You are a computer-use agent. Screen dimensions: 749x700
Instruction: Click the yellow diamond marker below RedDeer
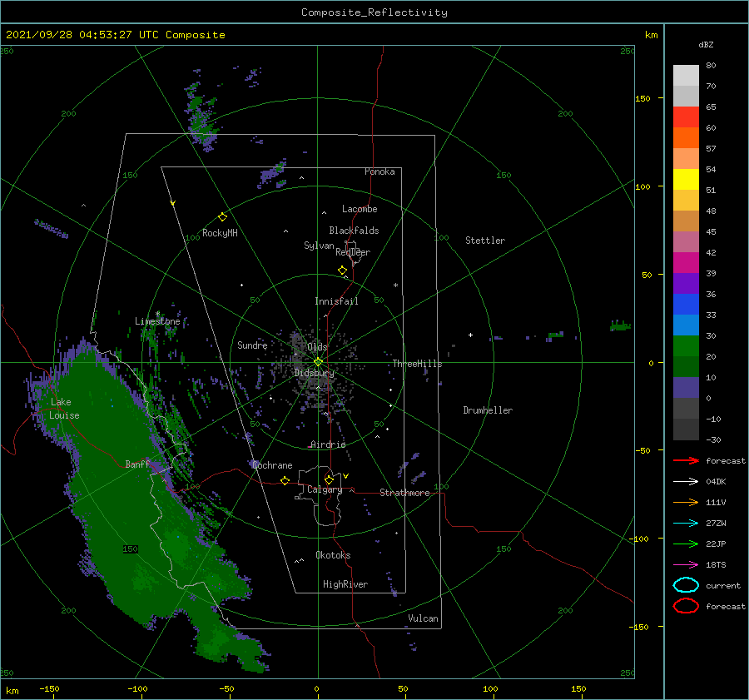pyautogui.click(x=342, y=271)
